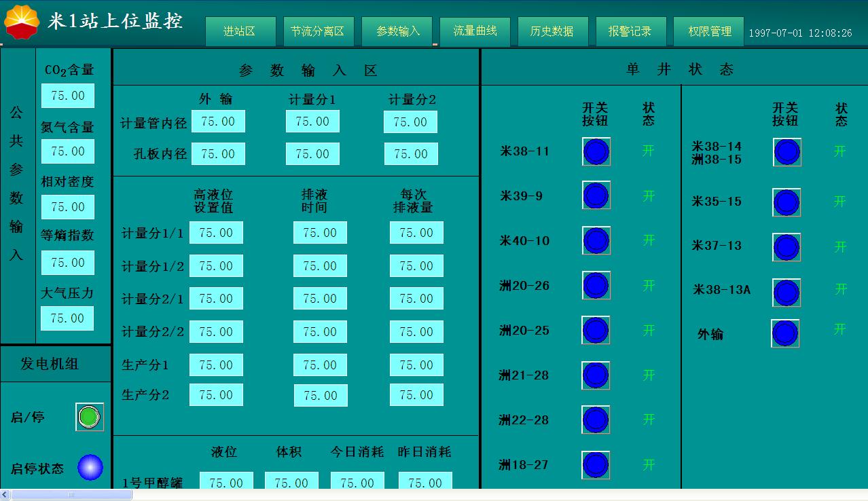Click the 洲18-27 well switch button

point(595,465)
